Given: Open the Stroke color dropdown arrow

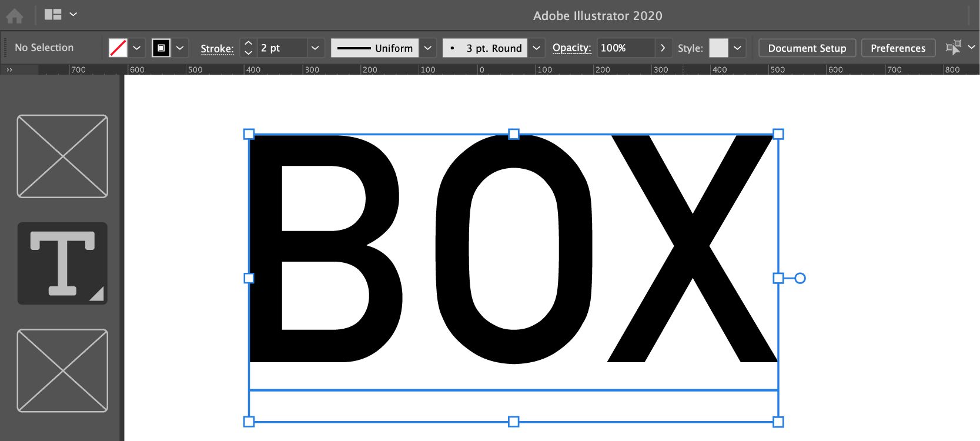Looking at the screenshot, I should point(180,48).
